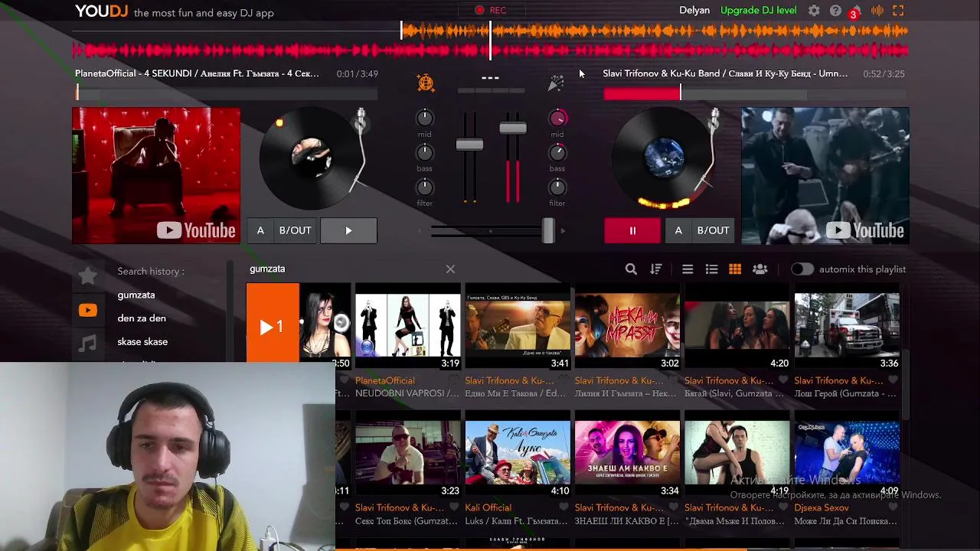Viewport: 980px width, 551px height.
Task: Click the party popper sampler icon
Action: tap(556, 83)
